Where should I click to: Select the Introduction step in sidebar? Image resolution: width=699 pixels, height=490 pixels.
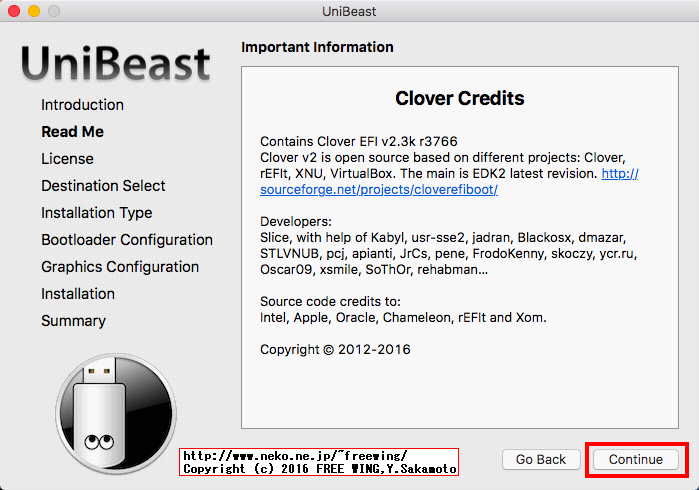click(82, 105)
